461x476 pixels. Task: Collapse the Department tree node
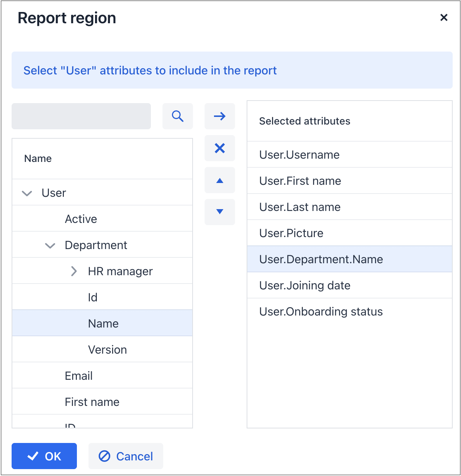[x=50, y=245]
